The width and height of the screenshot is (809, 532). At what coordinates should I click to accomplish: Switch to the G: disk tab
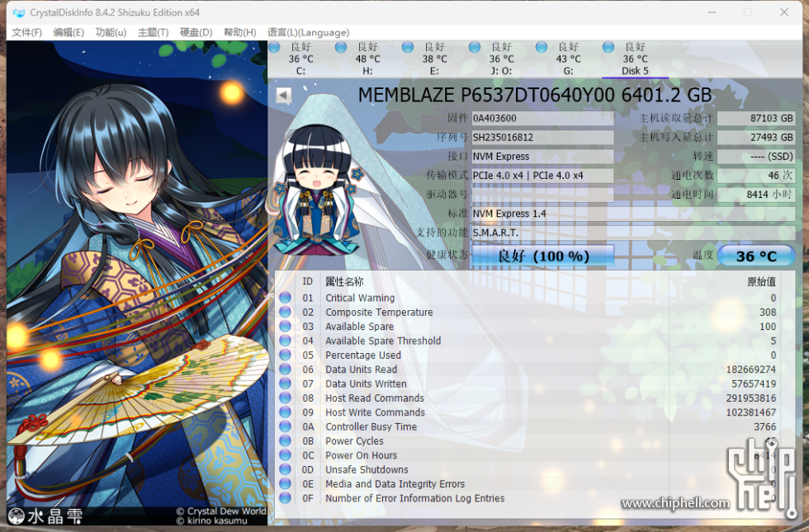(x=568, y=59)
